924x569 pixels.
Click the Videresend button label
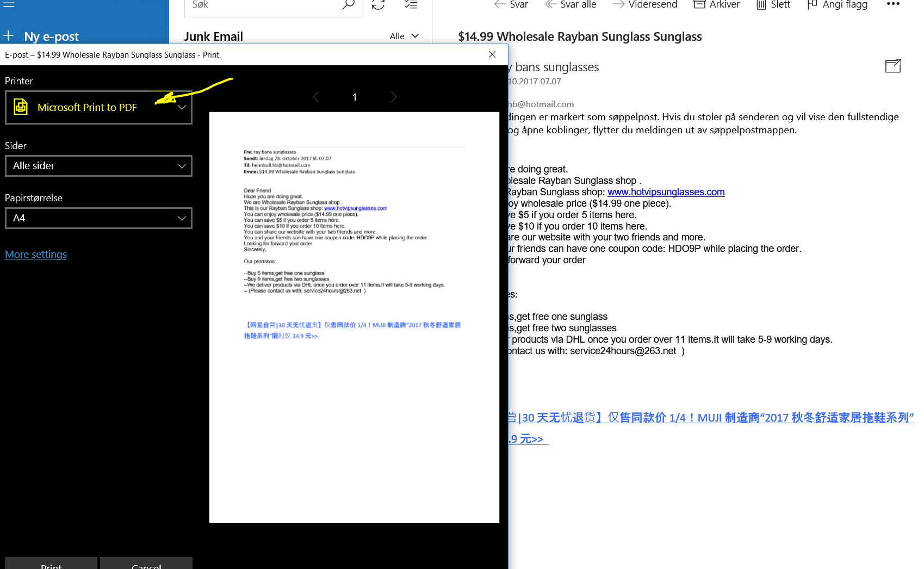653,4
